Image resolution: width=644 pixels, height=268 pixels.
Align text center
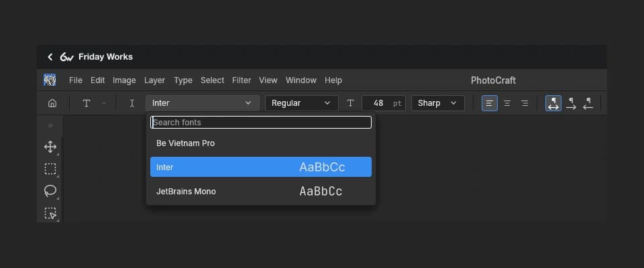coord(507,103)
